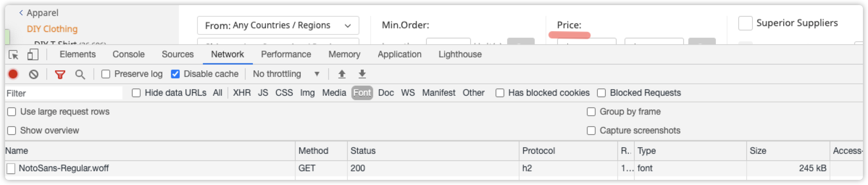Clear the network log
Screen dimensions: 868x185
(x=34, y=74)
